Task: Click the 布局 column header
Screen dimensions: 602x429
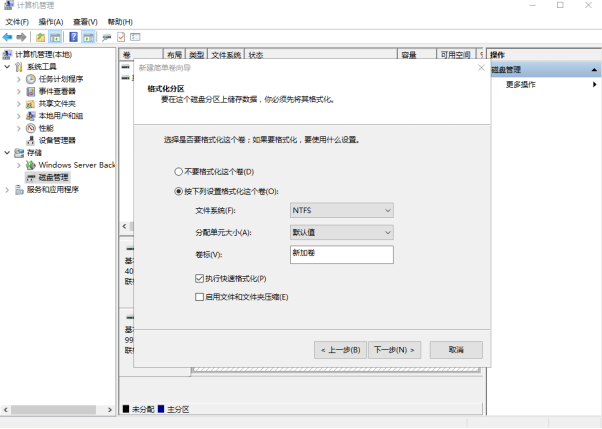Action: pyautogui.click(x=174, y=55)
